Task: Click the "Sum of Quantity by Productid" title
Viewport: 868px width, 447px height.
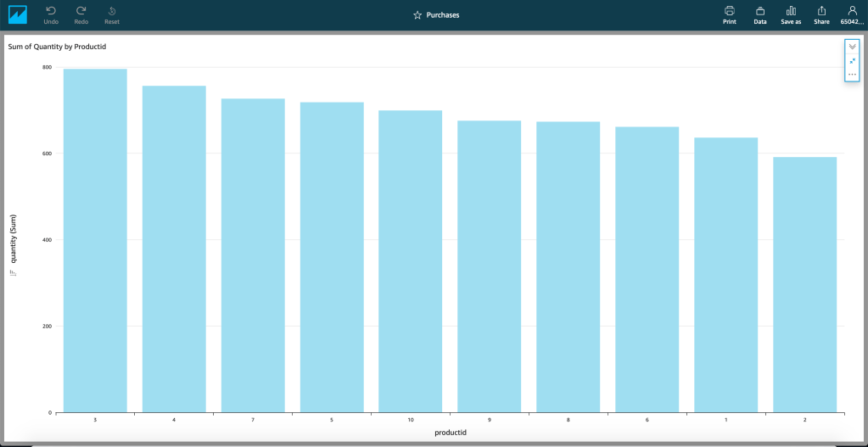Action: (x=57, y=46)
